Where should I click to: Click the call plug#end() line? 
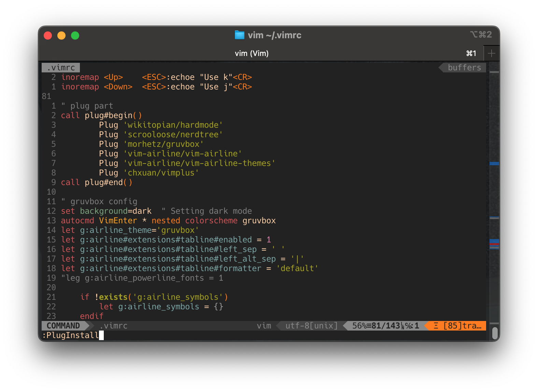[x=97, y=182]
